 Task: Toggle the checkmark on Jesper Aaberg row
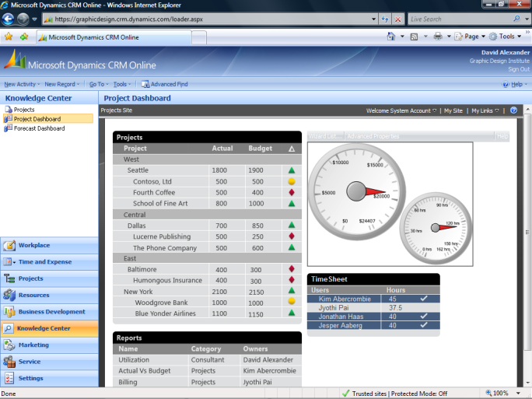(x=424, y=324)
